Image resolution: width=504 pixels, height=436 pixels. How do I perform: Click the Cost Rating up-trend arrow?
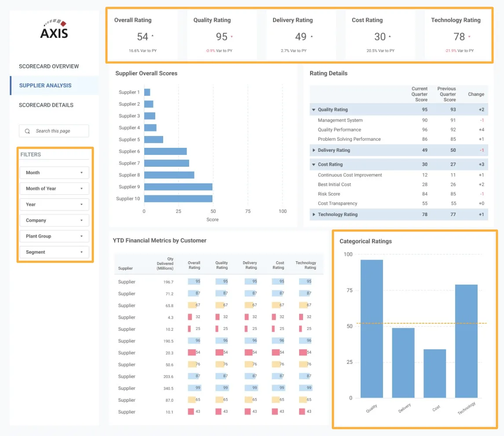[390, 37]
